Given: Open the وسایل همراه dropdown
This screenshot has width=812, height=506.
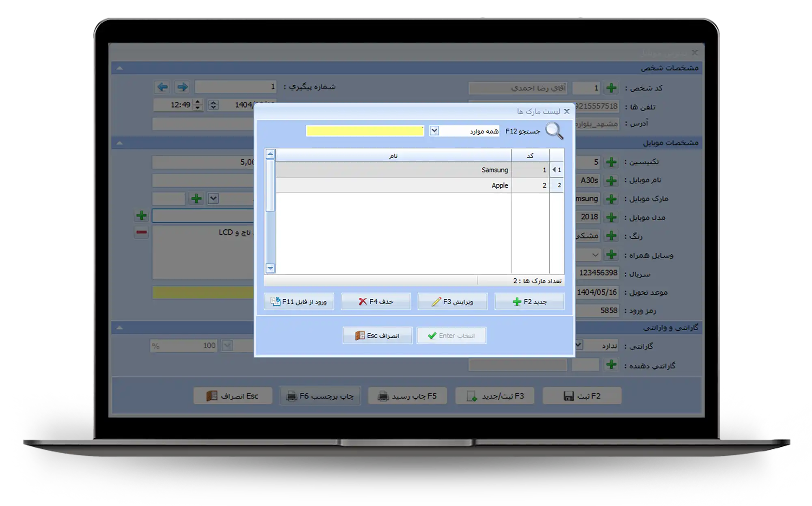Looking at the screenshot, I should [595, 255].
